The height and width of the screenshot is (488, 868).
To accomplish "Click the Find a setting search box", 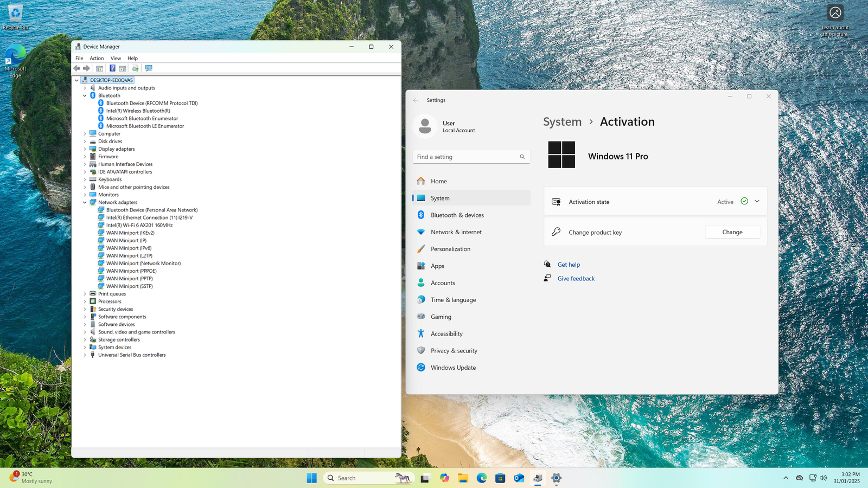I will (471, 157).
